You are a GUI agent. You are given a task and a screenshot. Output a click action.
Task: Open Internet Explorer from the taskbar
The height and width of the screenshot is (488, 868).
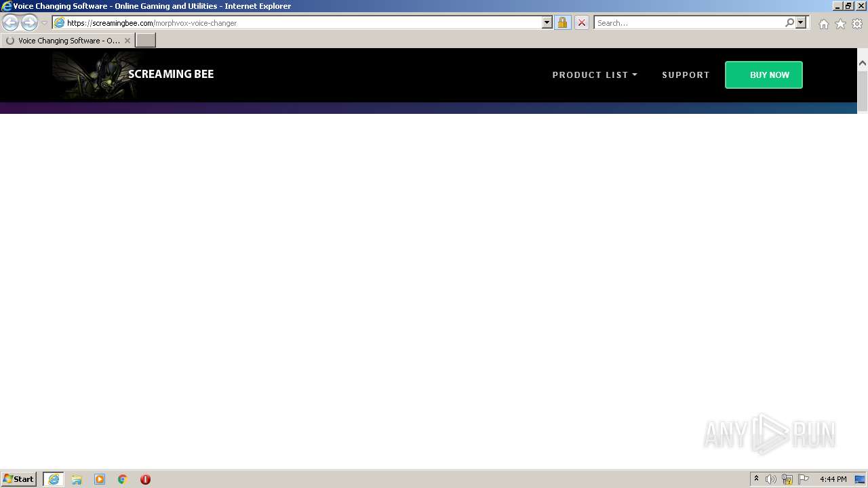coord(54,479)
